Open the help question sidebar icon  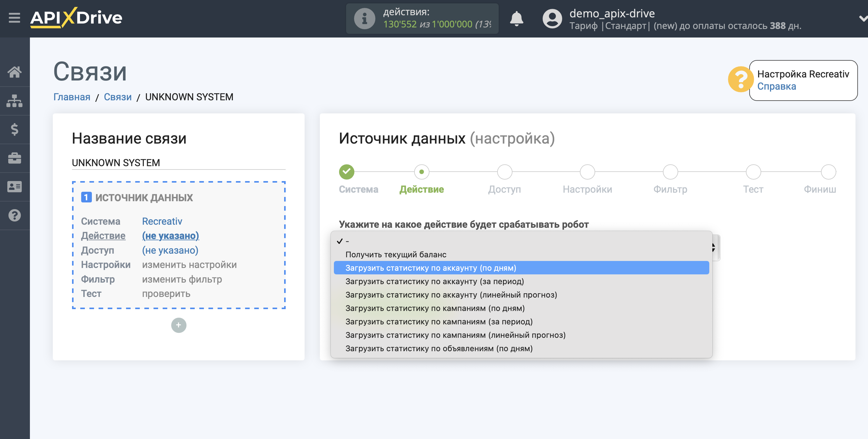coord(14,216)
